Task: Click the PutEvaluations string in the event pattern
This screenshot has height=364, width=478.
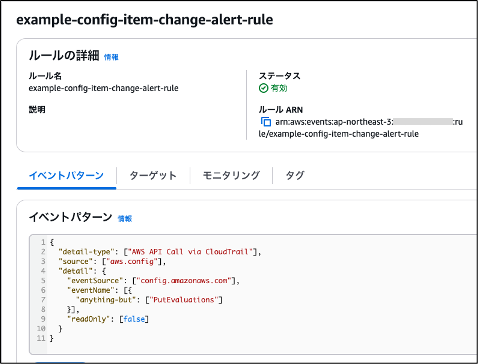Action: click(184, 300)
